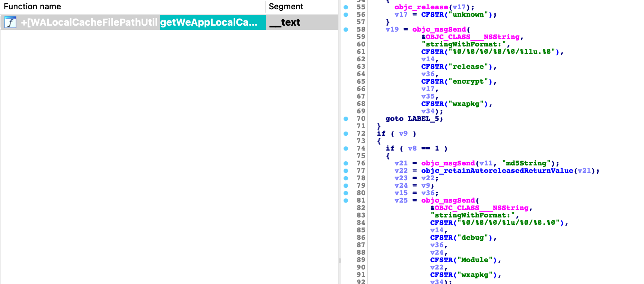Click the breakpoint marker beside line 72
The image size is (644, 284).
346,133
